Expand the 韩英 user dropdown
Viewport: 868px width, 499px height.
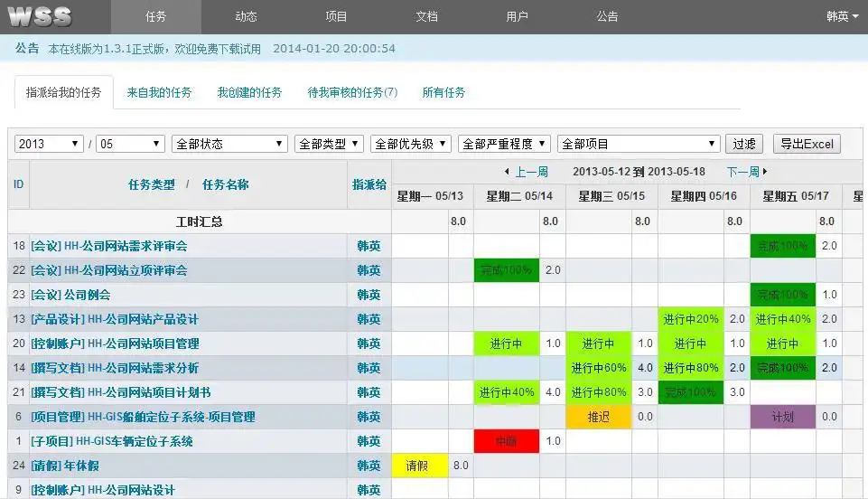(842, 16)
